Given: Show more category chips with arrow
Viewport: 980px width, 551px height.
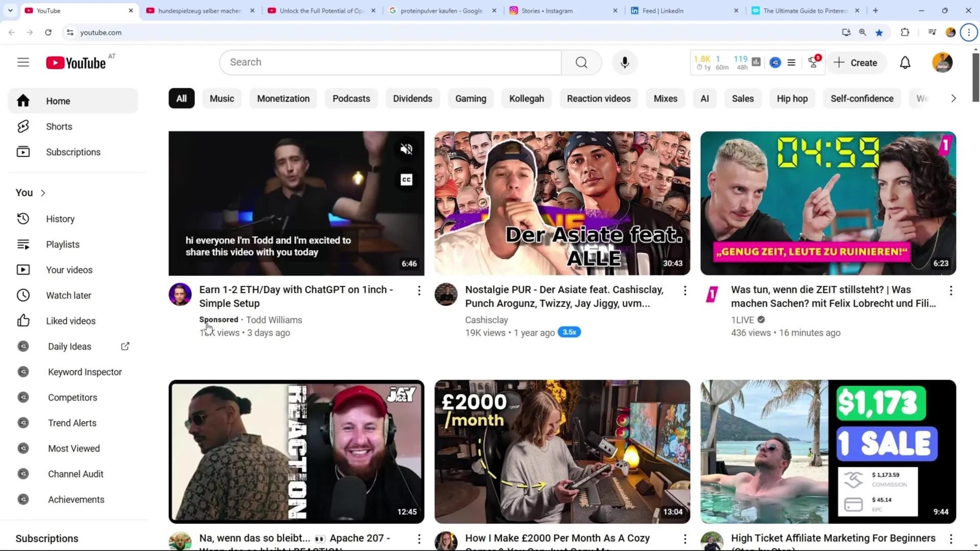Looking at the screenshot, I should [953, 98].
